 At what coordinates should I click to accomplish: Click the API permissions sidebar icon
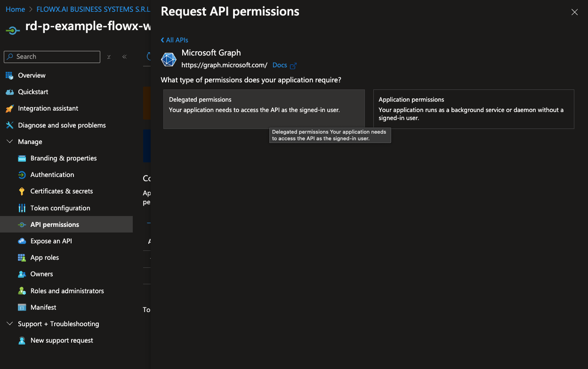click(x=22, y=225)
